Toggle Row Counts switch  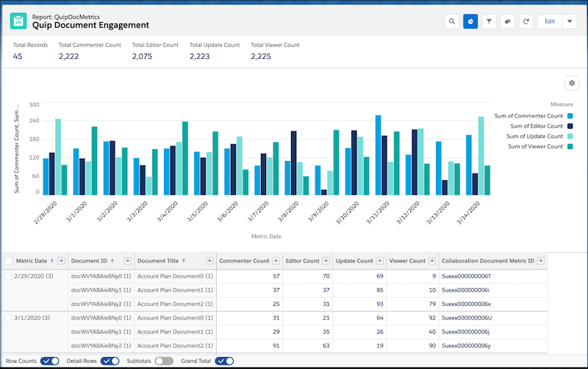(50, 361)
